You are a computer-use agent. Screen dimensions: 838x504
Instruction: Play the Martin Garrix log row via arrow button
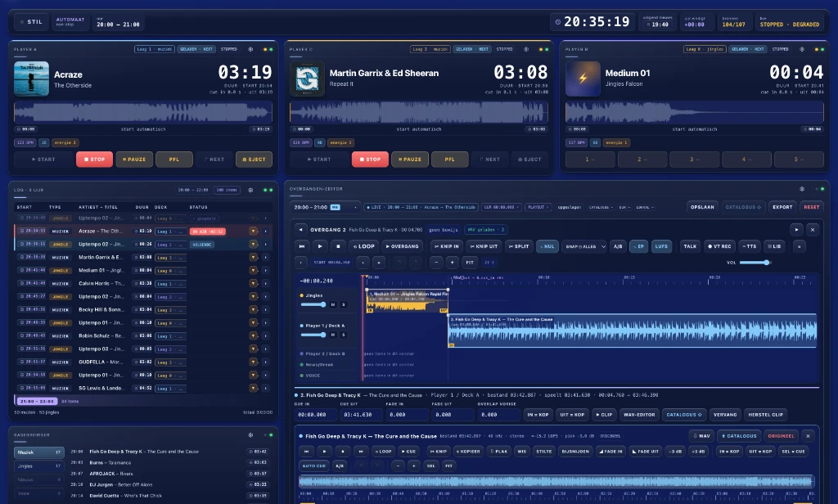(265, 257)
